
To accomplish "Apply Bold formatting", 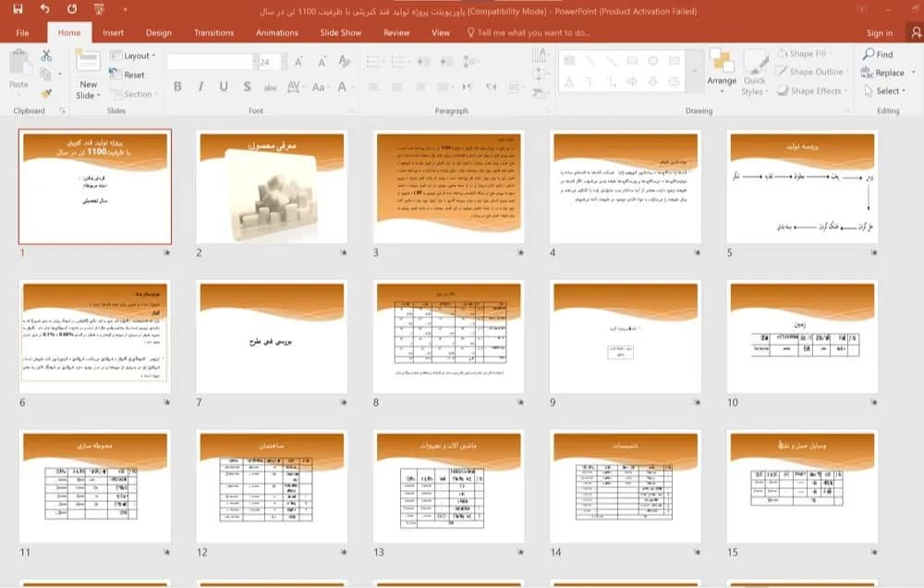I will (x=177, y=87).
